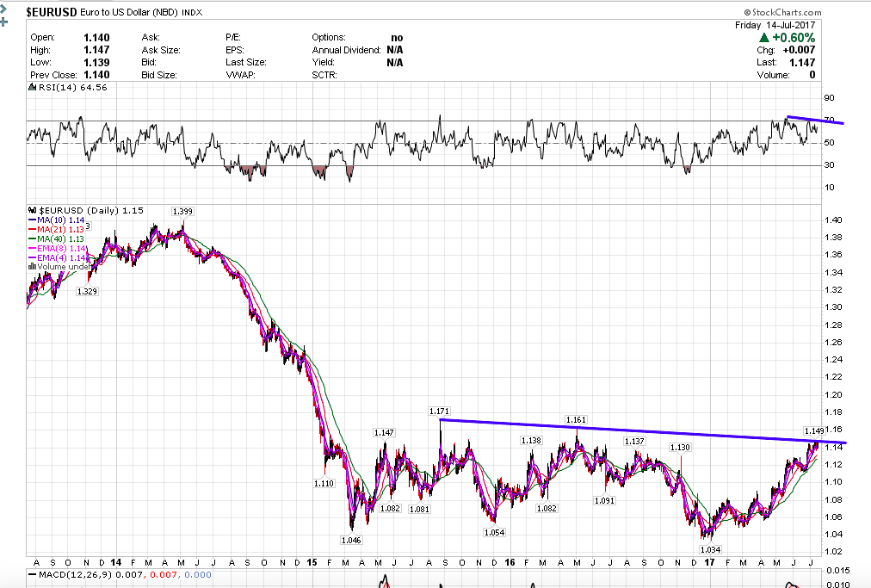Click the plus icon at top-left corner
This screenshot has width=871, height=588.
[x=5, y=22]
